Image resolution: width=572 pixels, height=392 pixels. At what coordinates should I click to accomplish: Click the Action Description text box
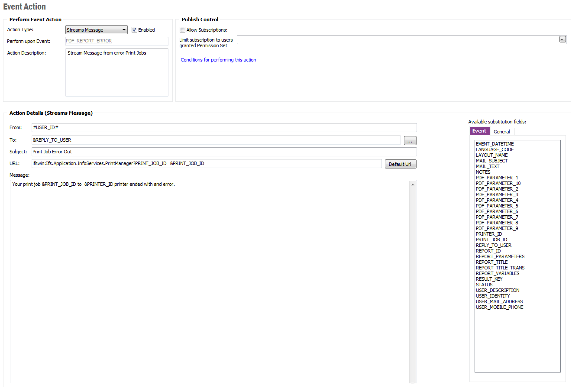[x=116, y=72]
